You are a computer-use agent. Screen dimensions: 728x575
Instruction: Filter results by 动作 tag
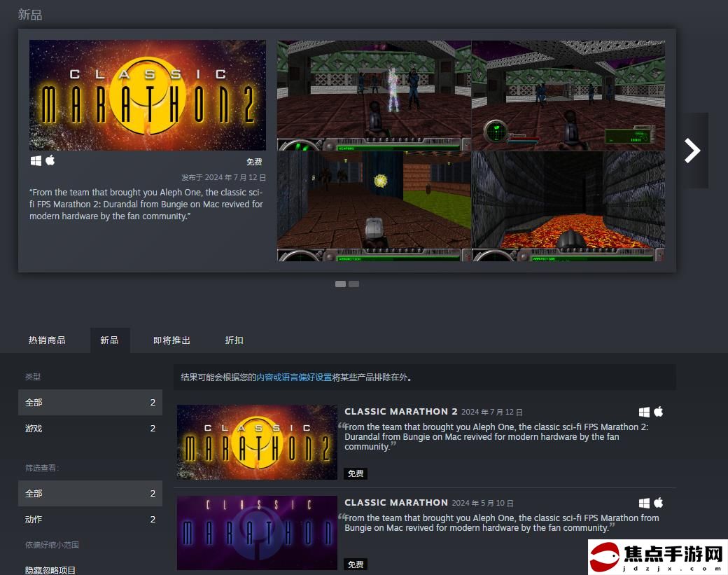click(x=90, y=519)
